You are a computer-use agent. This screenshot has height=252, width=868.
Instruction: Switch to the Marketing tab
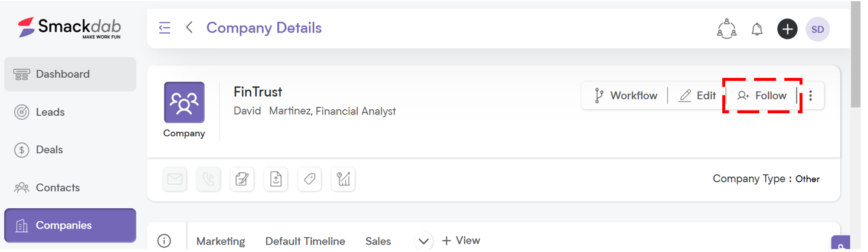[221, 241]
